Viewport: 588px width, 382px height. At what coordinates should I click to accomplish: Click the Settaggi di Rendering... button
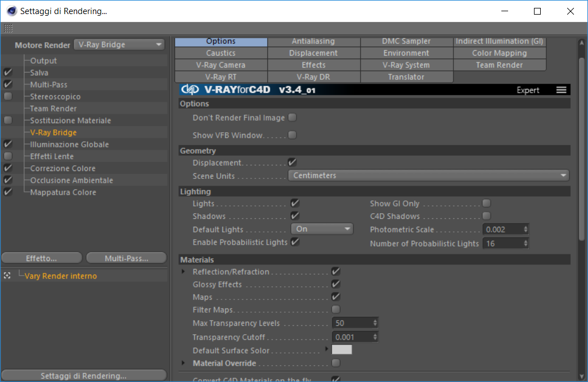(84, 375)
